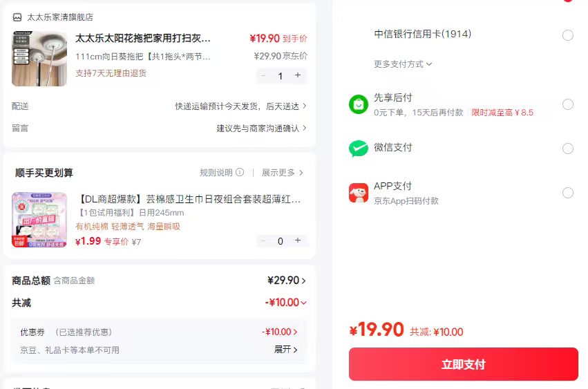This screenshot has height=389, width=588.
Task: Add one 卫生巾 add-on with plus
Action: click(298, 240)
